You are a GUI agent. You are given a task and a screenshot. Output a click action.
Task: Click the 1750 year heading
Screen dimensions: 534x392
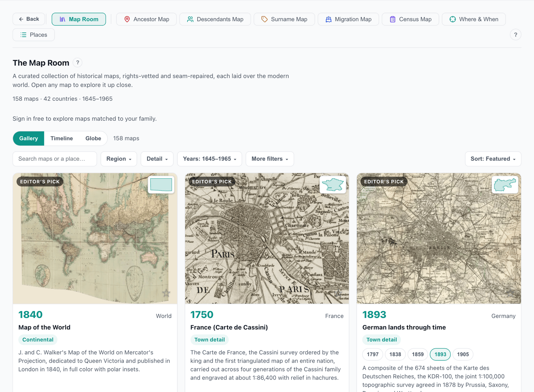pos(202,315)
